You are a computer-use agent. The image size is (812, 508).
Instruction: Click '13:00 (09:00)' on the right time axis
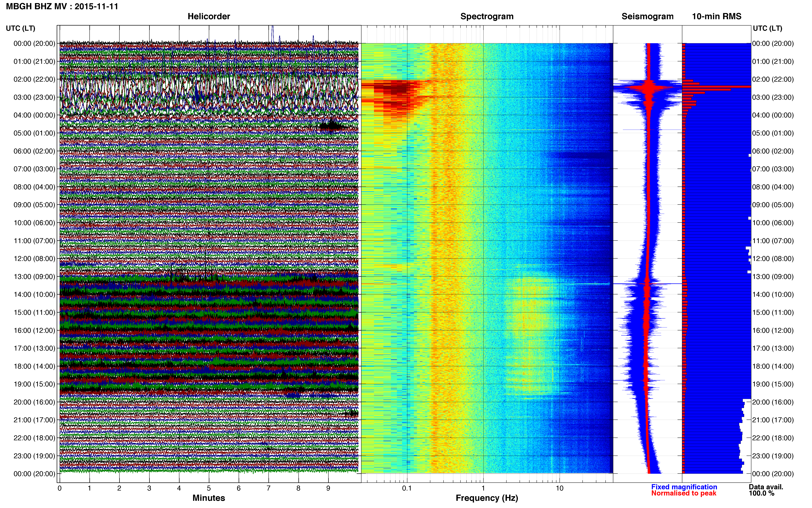(773, 277)
